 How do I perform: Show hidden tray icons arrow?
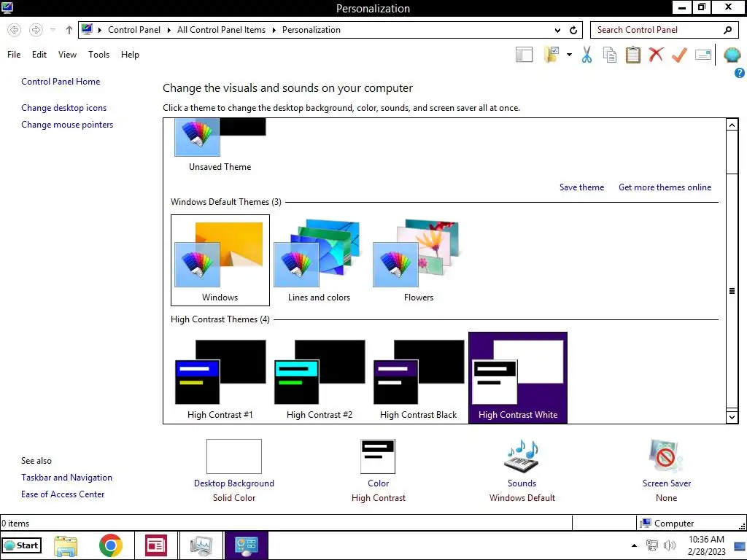tap(634, 545)
